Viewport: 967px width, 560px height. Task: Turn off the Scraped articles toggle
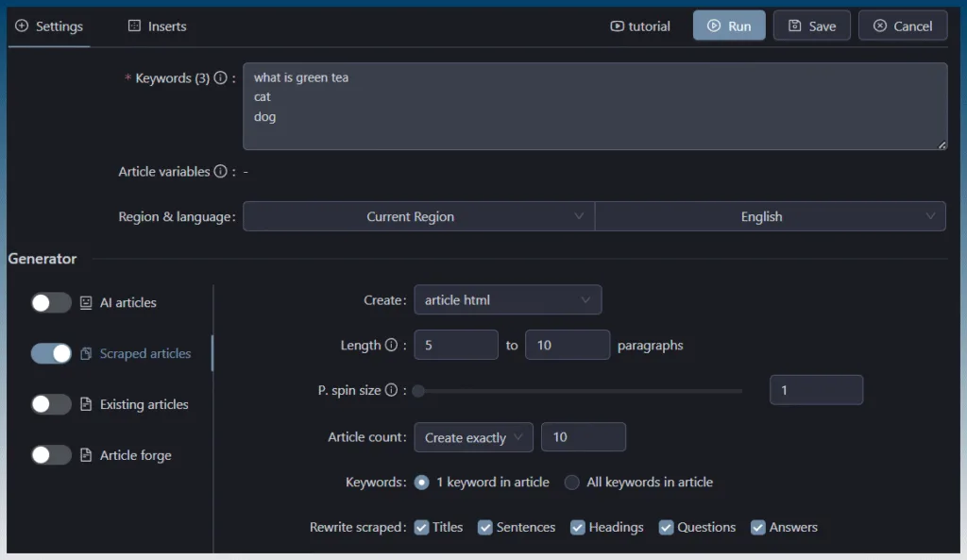(x=51, y=353)
